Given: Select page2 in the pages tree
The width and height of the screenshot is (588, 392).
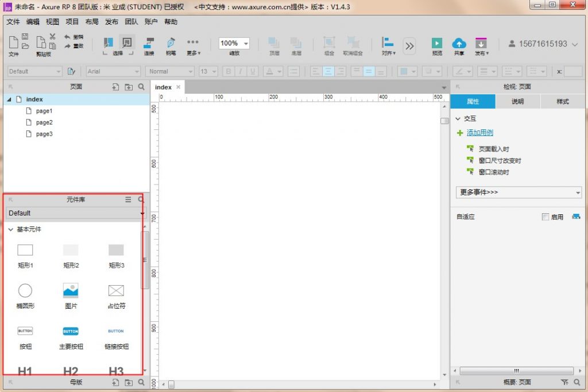Looking at the screenshot, I should tap(44, 122).
